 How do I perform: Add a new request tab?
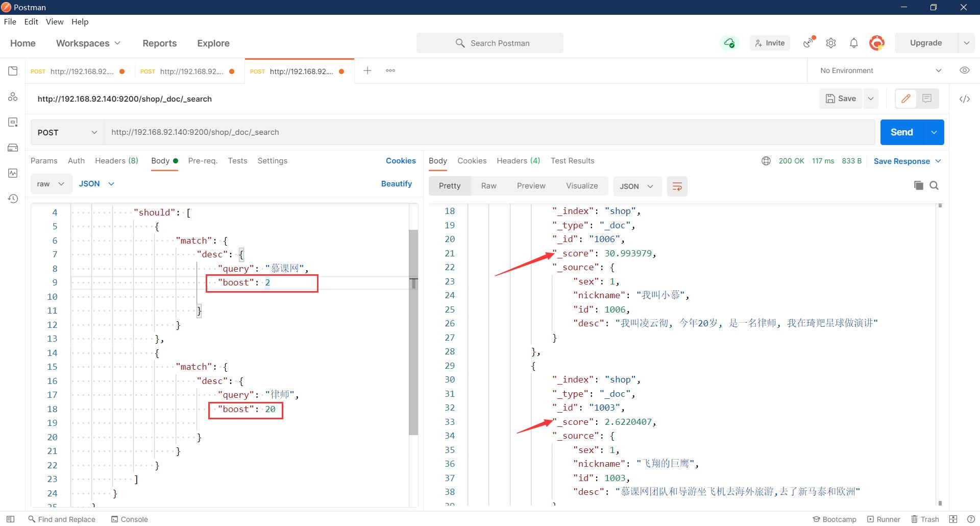coord(367,70)
